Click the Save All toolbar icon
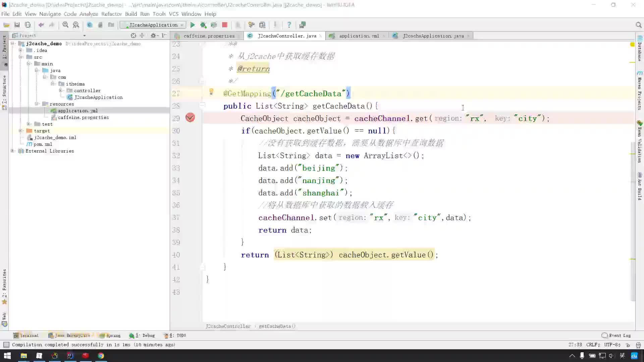 (17, 25)
